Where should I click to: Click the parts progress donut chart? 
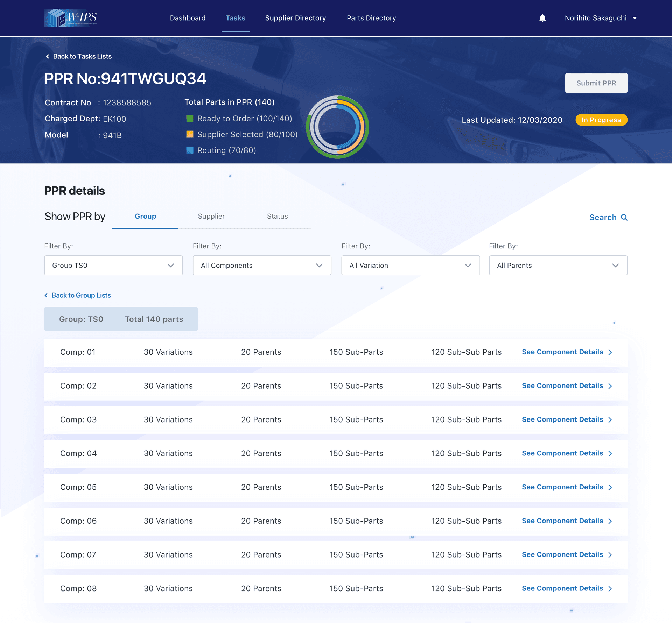tap(337, 127)
